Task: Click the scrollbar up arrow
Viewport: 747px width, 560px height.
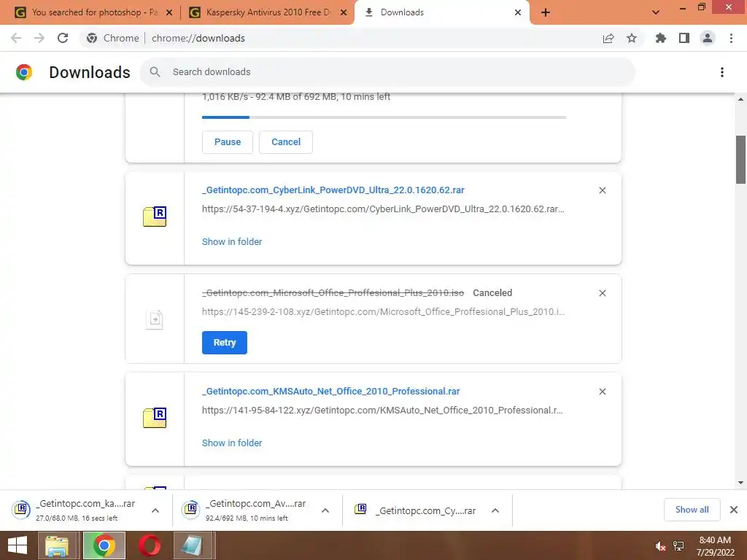Action: pos(740,99)
